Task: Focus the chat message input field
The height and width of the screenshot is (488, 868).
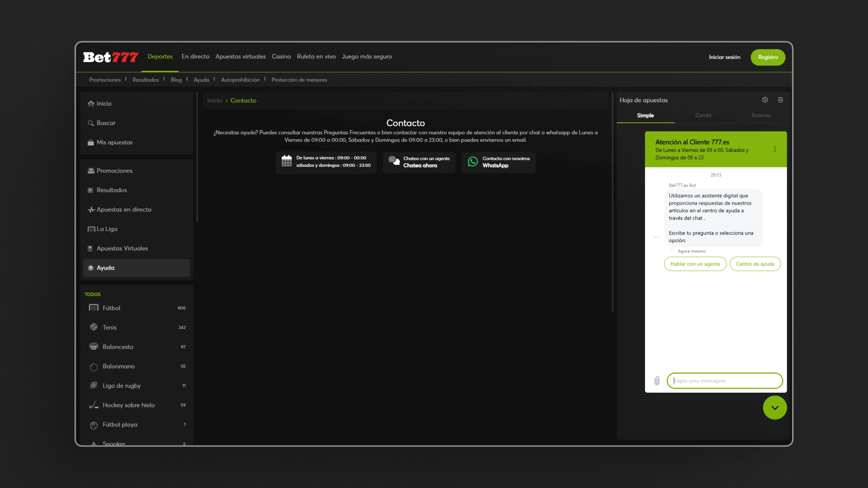Action: click(724, 381)
